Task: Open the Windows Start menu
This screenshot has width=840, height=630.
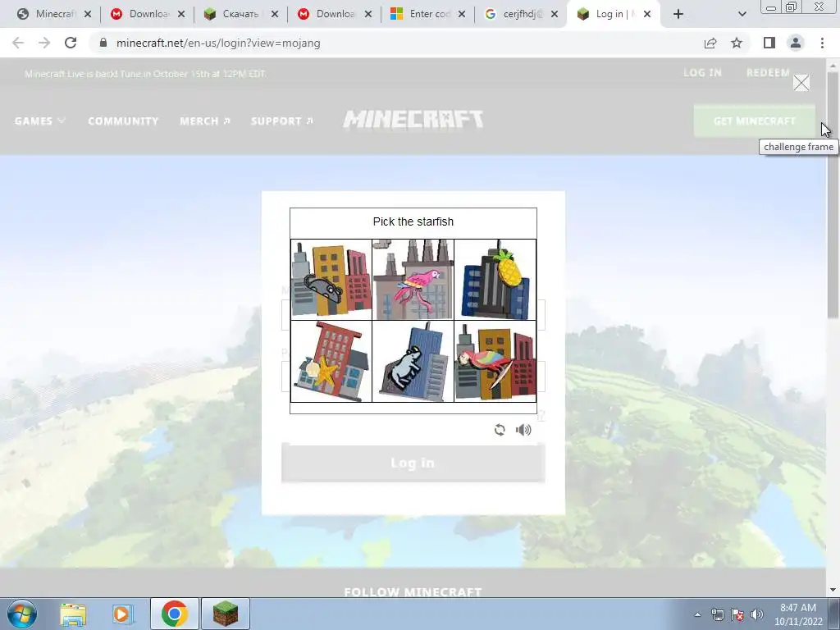Action: 22,614
